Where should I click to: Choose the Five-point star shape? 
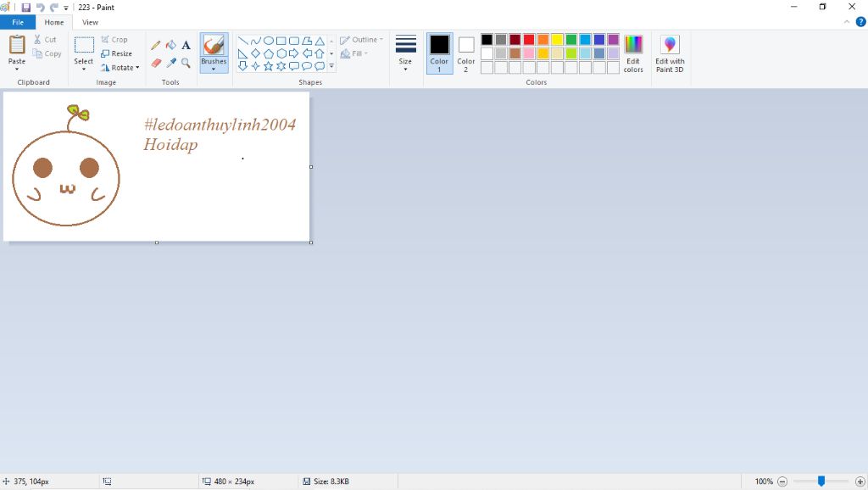(x=269, y=66)
